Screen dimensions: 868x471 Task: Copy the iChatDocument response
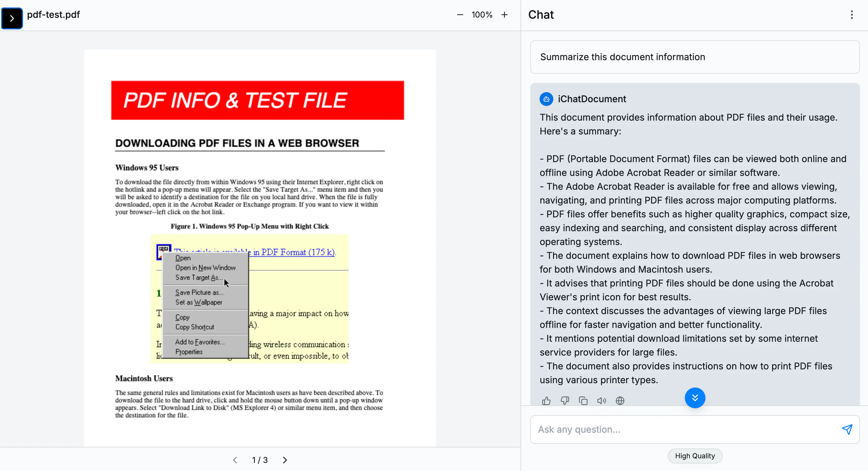(x=583, y=400)
